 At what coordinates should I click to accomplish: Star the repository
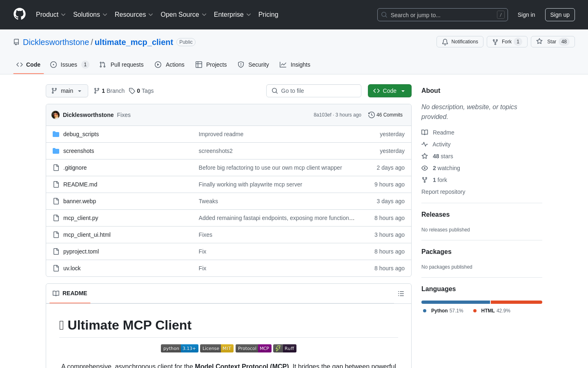click(552, 42)
